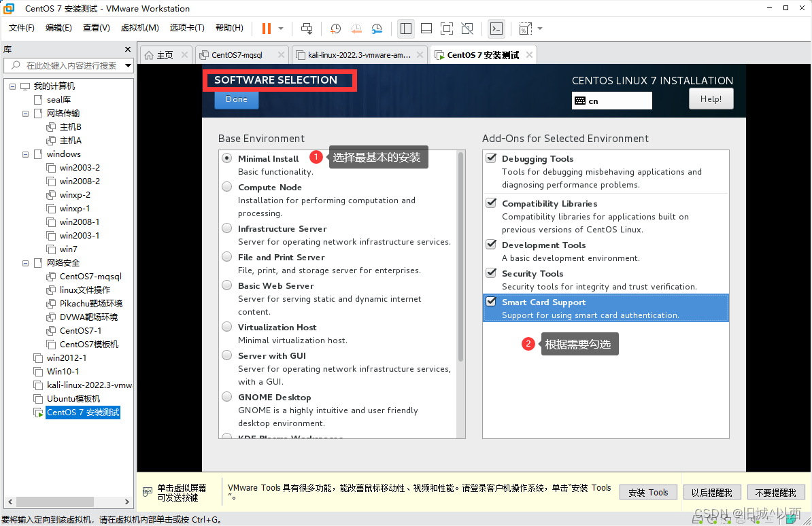812x526 pixels.
Task: Open the 编辑(E) menu
Action: [58, 27]
